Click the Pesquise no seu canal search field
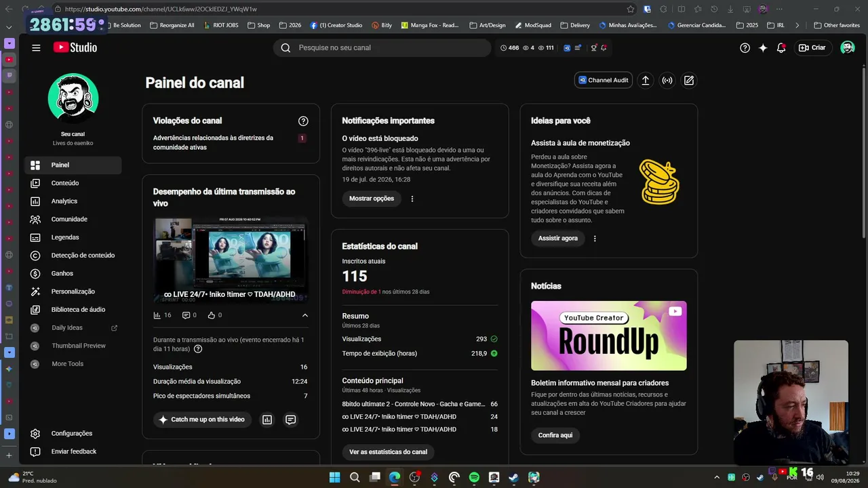The height and width of the screenshot is (488, 868). [x=382, y=47]
